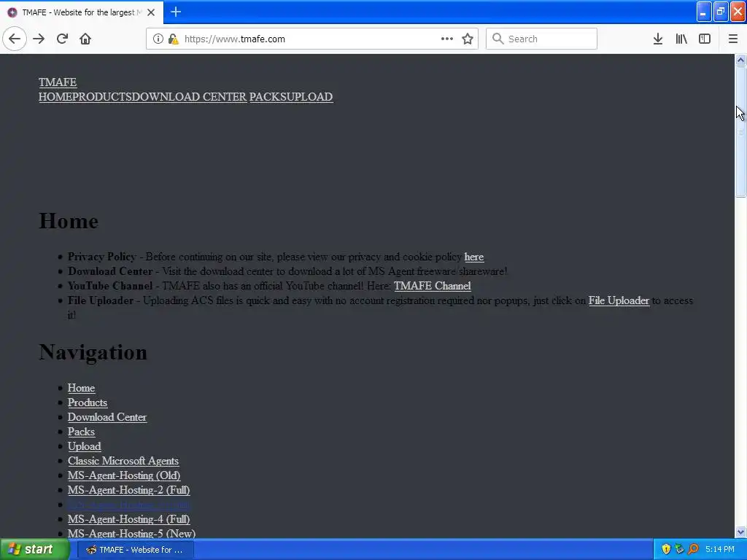
Task: Click the scrollbar up arrow
Action: tap(740, 60)
